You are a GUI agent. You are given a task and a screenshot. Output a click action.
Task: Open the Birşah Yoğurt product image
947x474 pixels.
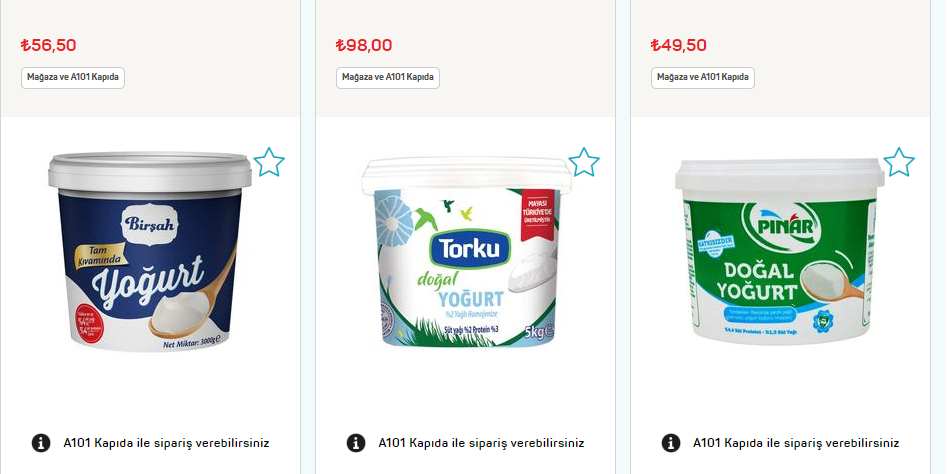(150, 252)
